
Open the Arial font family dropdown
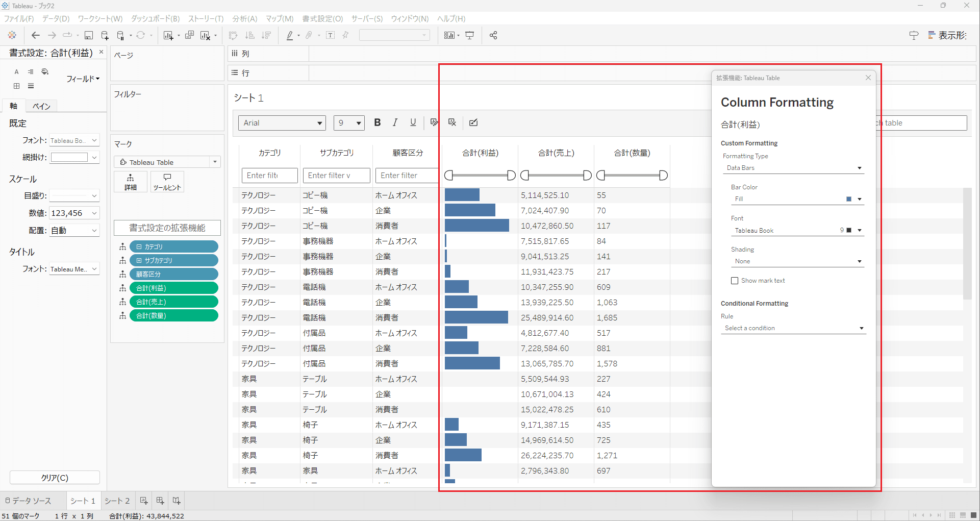click(282, 122)
